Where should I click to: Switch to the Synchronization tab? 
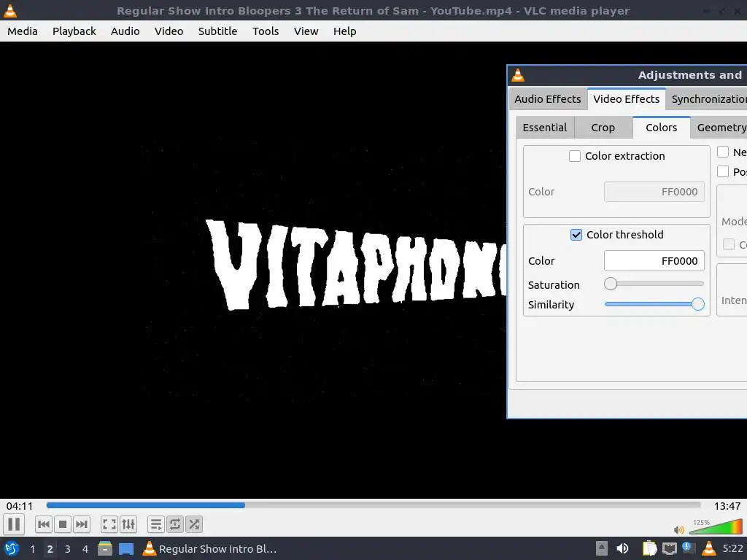click(708, 99)
